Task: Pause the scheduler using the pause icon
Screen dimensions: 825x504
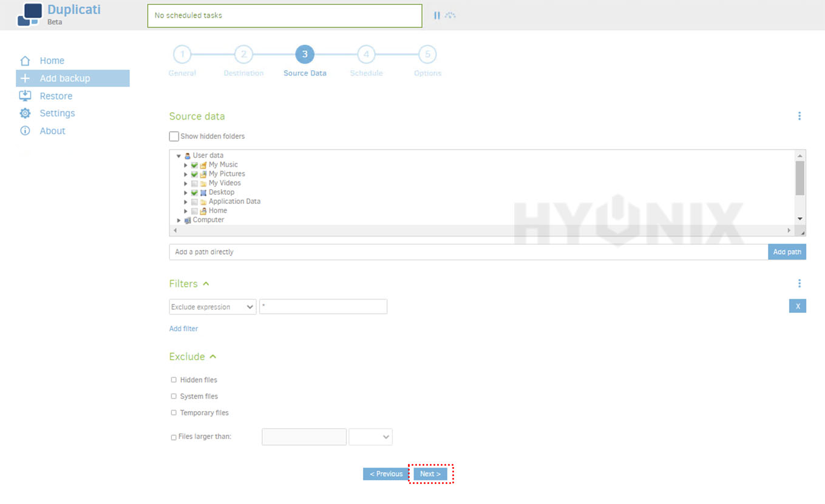Action: 436,15
